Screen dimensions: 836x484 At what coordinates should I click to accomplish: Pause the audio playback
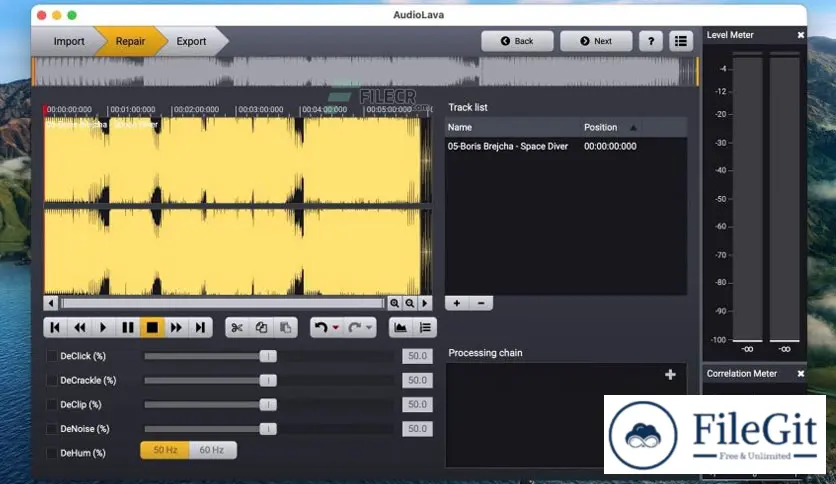pos(128,327)
